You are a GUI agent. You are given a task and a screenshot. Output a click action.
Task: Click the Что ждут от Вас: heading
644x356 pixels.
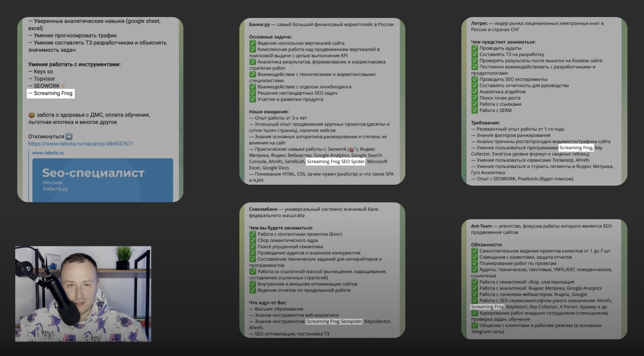272,303
